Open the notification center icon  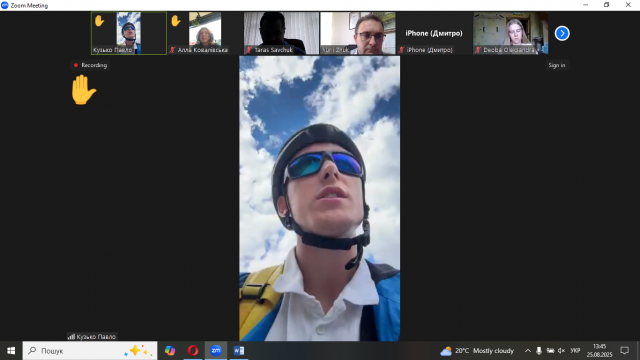624,351
